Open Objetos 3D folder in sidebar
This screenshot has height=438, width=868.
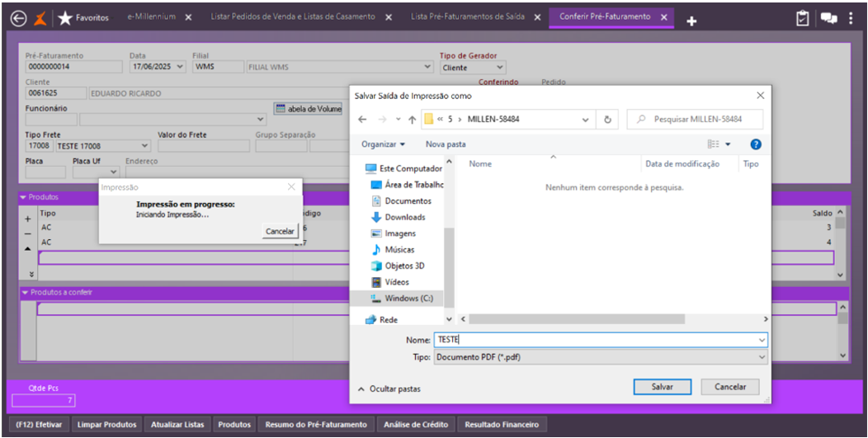pos(398,266)
